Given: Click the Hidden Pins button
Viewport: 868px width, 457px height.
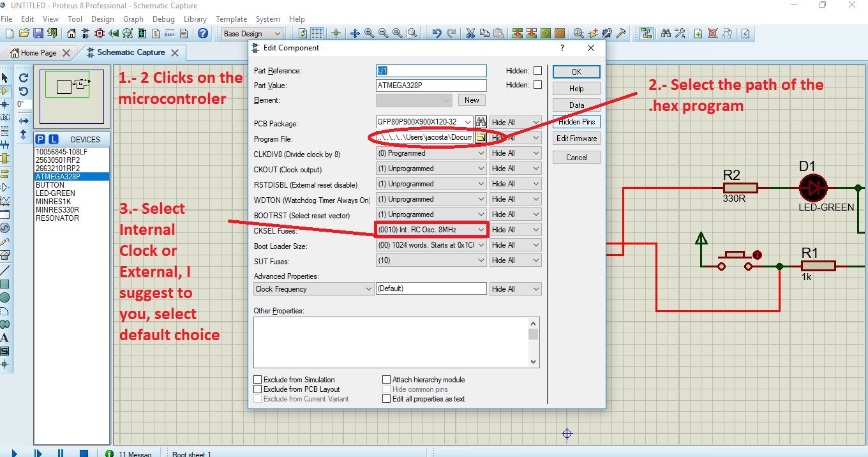Looking at the screenshot, I should click(576, 122).
